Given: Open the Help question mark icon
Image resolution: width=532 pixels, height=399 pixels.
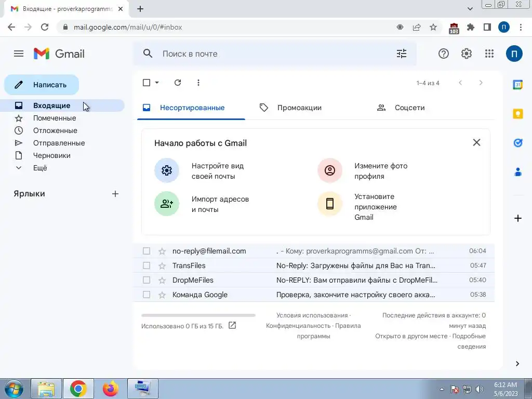Looking at the screenshot, I should point(444,54).
